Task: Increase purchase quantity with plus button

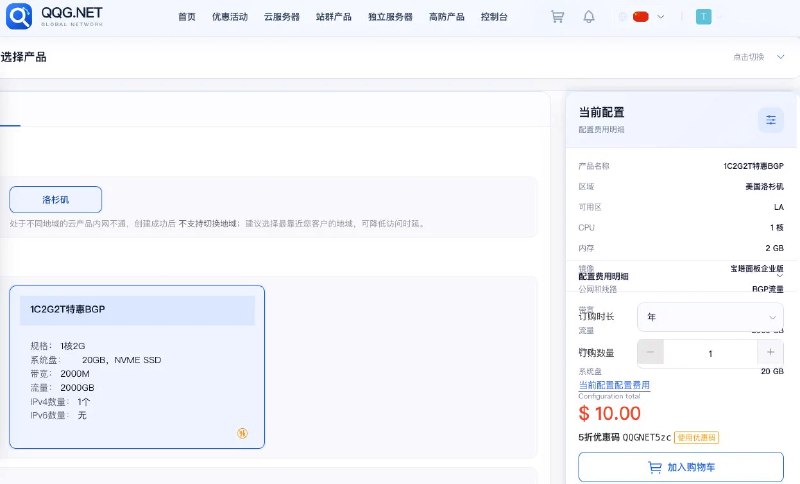Action: pos(770,352)
